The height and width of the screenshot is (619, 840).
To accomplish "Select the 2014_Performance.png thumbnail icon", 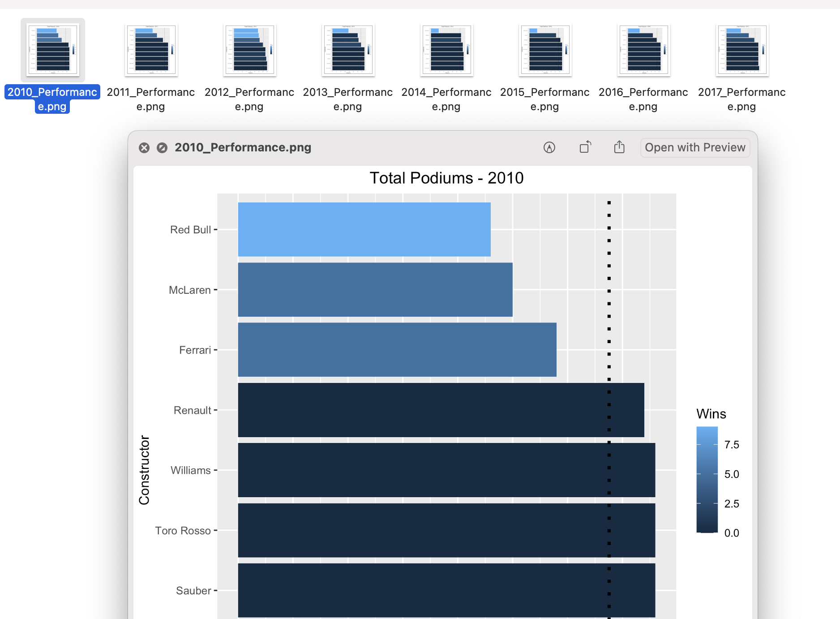I will tap(447, 50).
